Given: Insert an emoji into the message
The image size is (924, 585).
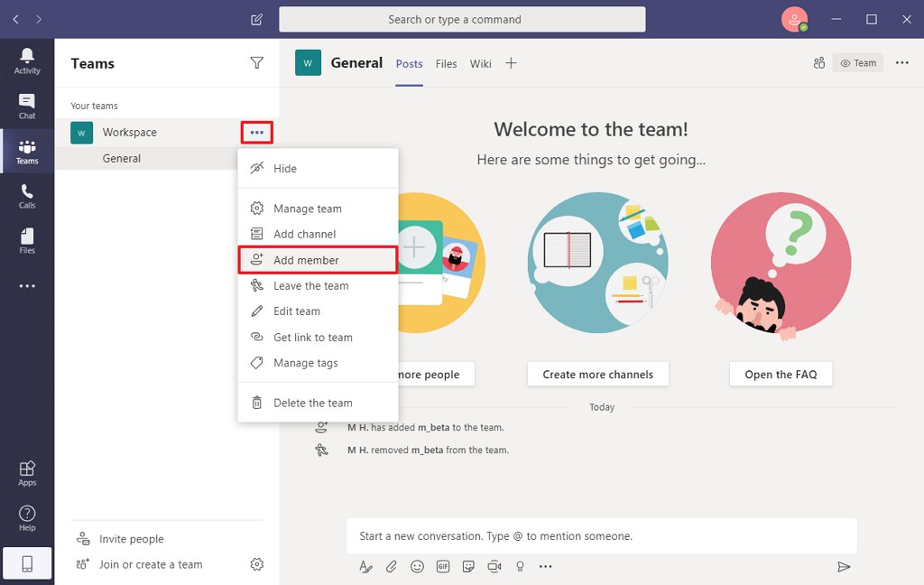Looking at the screenshot, I should pyautogui.click(x=417, y=567).
